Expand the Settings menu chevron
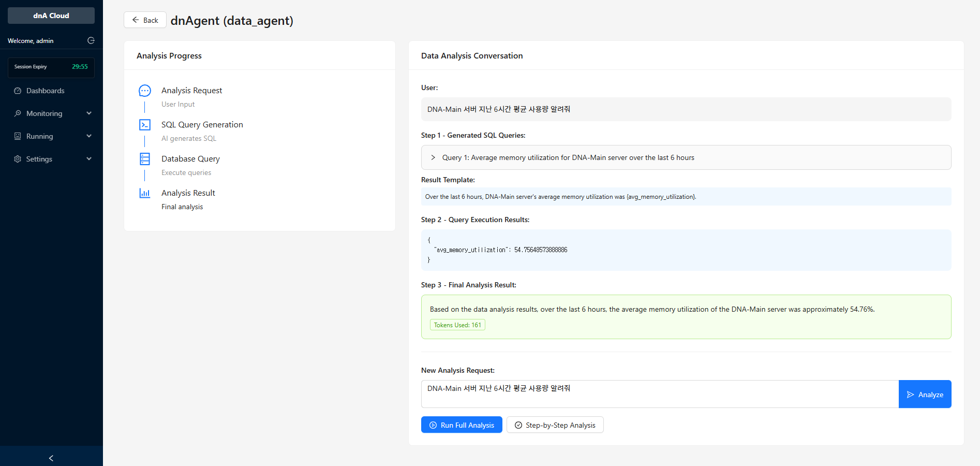980x466 pixels. [x=89, y=159]
